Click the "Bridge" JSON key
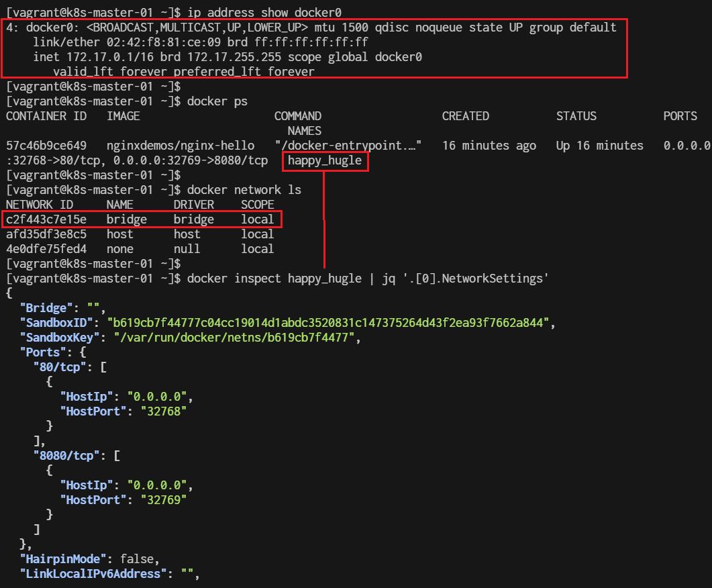Viewport: 712px width, 588px height. [x=46, y=308]
